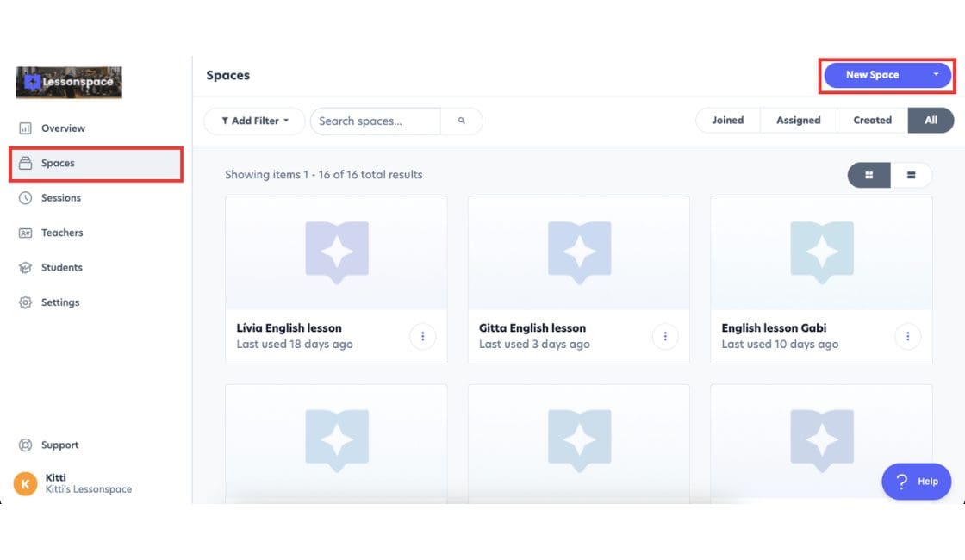Click Kitti's orange profile avatar

(x=25, y=483)
